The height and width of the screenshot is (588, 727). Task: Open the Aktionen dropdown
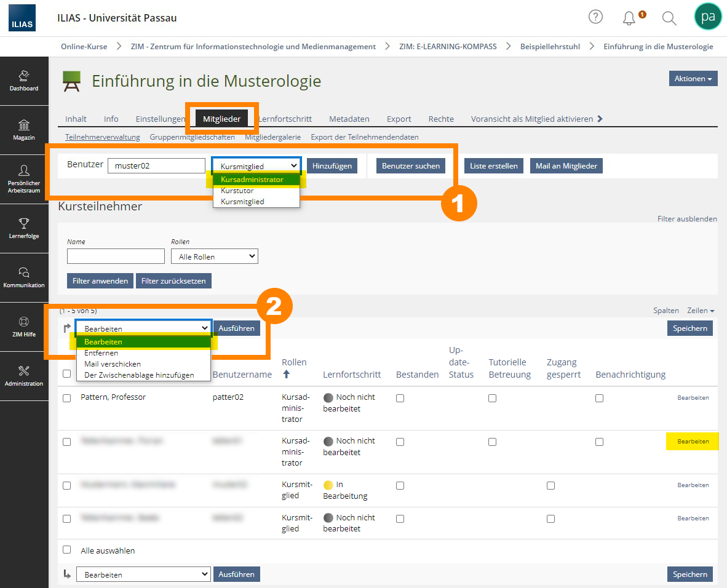[x=693, y=78]
